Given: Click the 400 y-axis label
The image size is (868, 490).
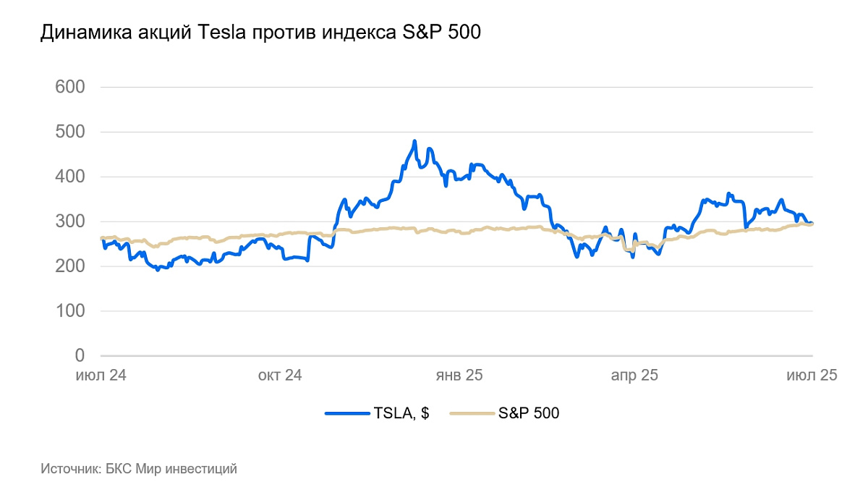Looking at the screenshot, I should (x=70, y=177).
